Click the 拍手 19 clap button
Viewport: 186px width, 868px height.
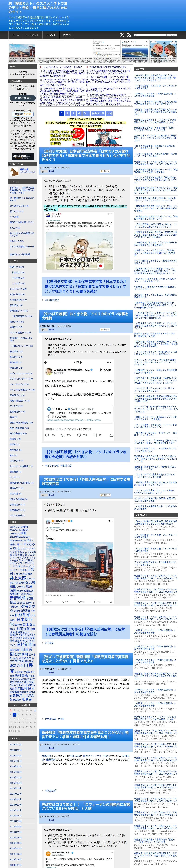tap(105, 495)
